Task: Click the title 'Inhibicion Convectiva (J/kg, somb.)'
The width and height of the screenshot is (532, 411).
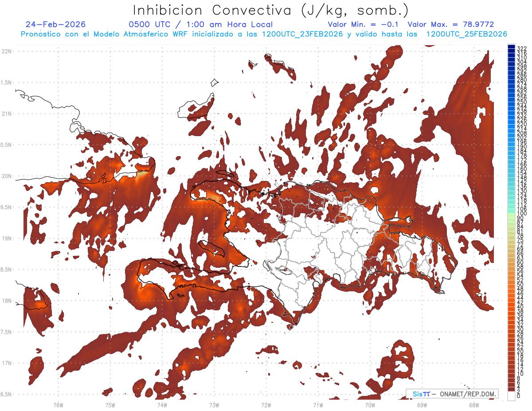Action: 271,10
